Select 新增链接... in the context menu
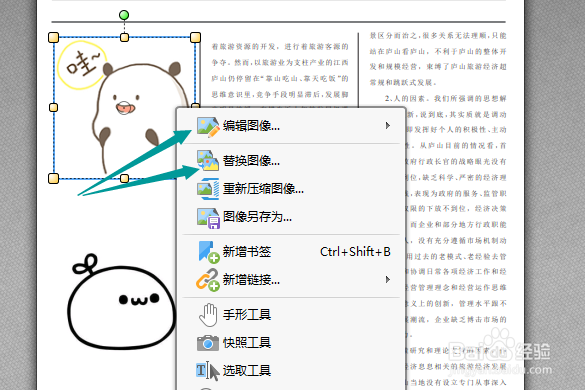585x390 pixels. pyautogui.click(x=291, y=280)
